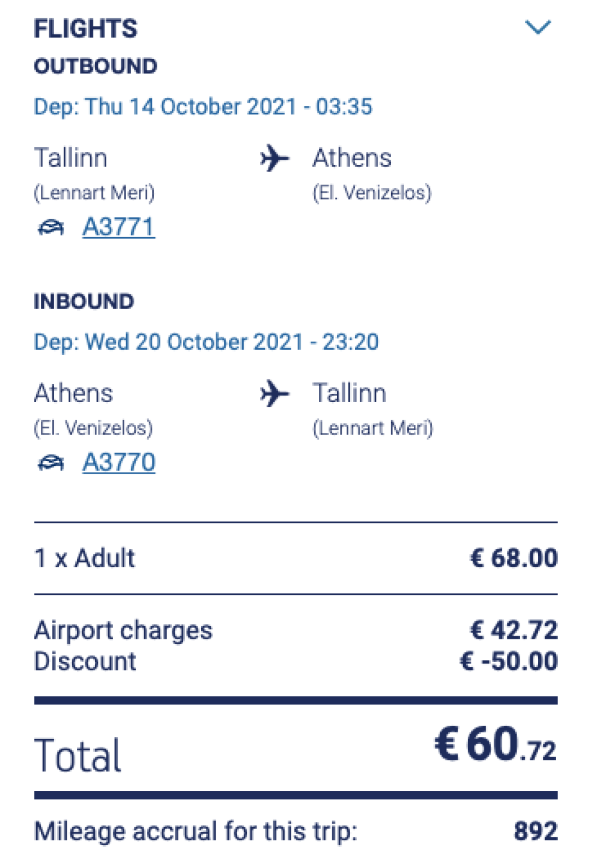Click the airline logo beside A3770
Image resolution: width=615 pixels, height=868 pixels.
51,463
